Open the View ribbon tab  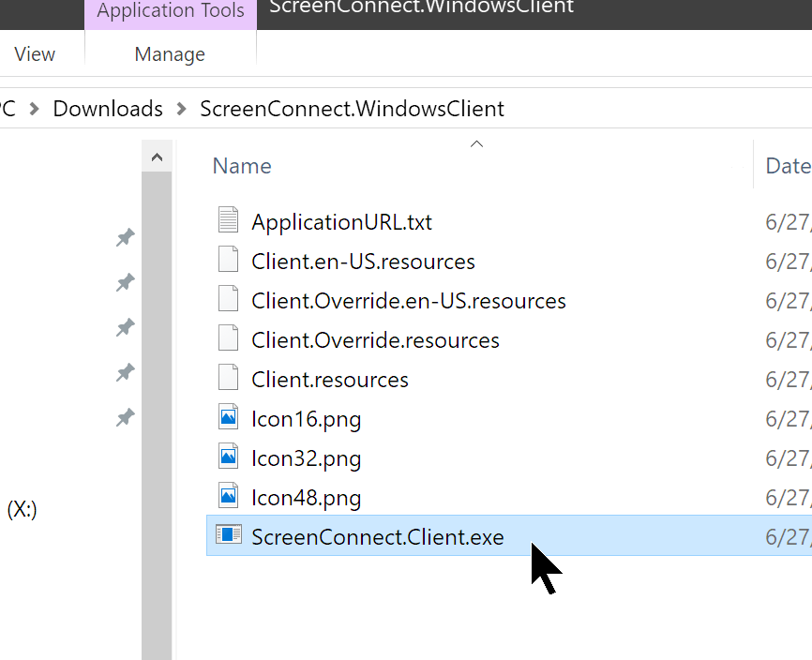tap(34, 53)
